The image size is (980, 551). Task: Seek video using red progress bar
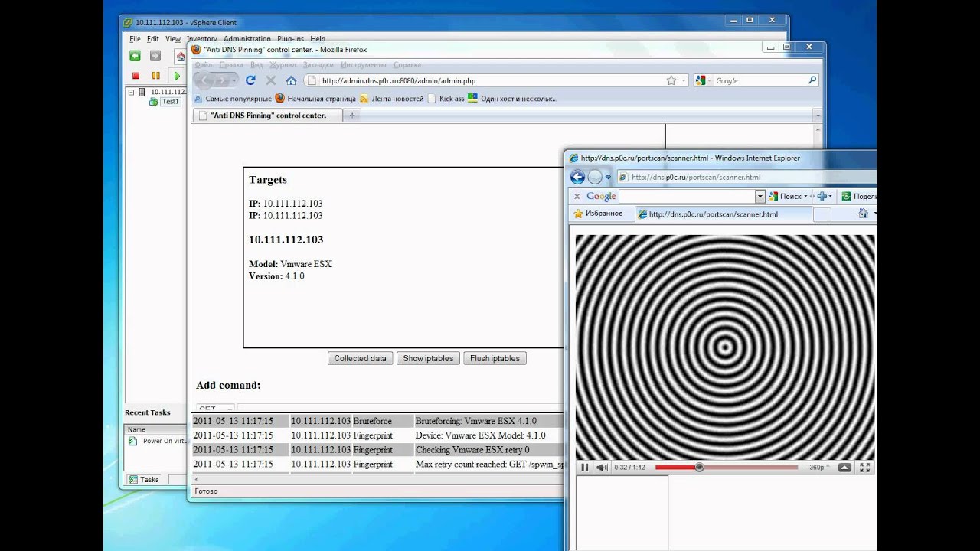pyautogui.click(x=726, y=467)
